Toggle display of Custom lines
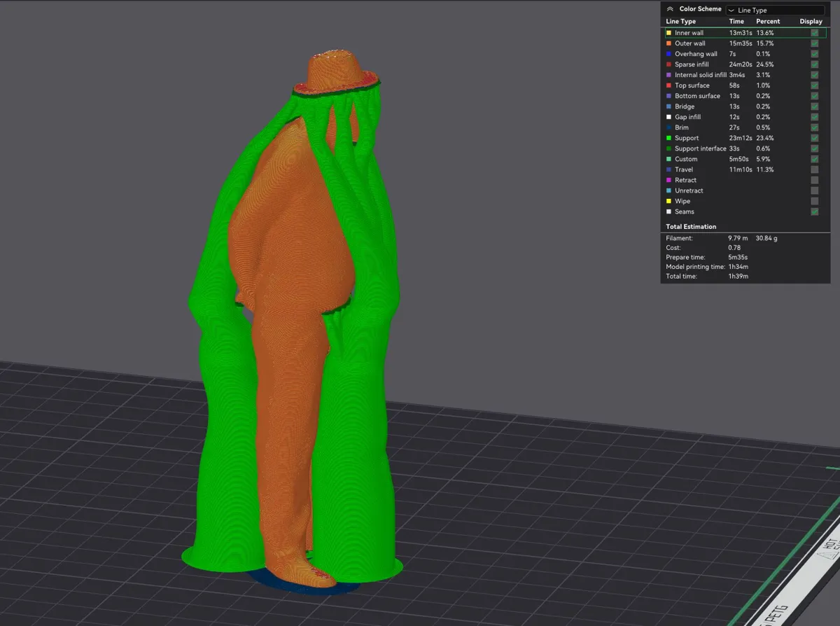 point(814,159)
